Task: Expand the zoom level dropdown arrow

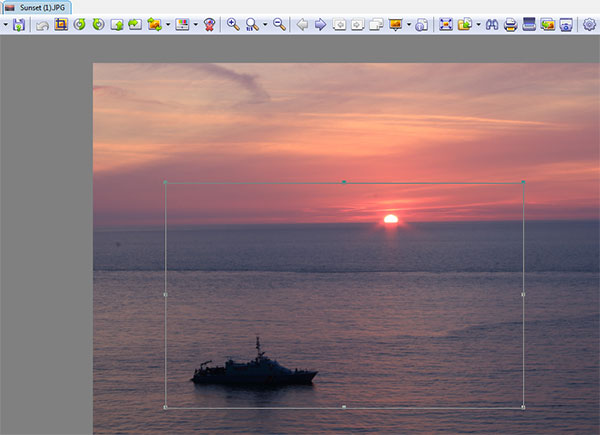Action: click(x=265, y=24)
